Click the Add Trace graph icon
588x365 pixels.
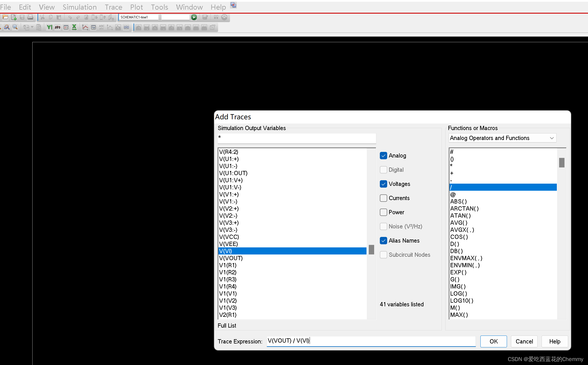pyautogui.click(x=85, y=27)
